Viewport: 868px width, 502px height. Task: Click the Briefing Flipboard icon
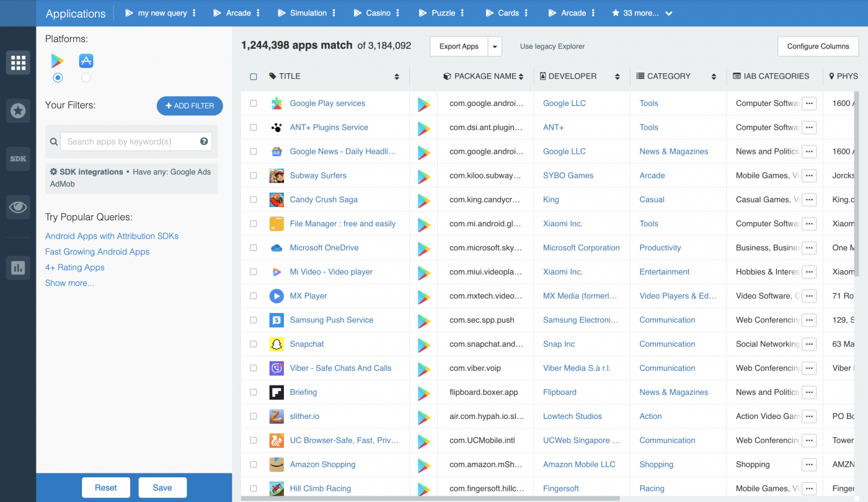(x=277, y=392)
